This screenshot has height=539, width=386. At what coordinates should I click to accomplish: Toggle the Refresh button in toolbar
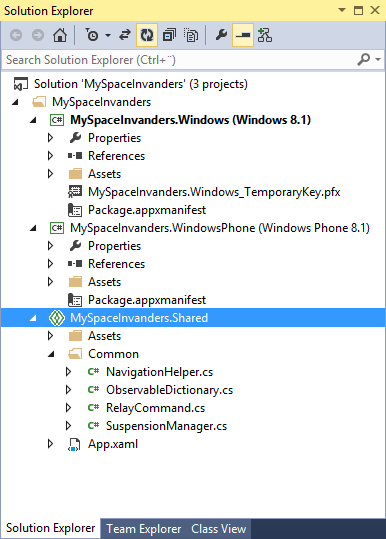point(147,35)
